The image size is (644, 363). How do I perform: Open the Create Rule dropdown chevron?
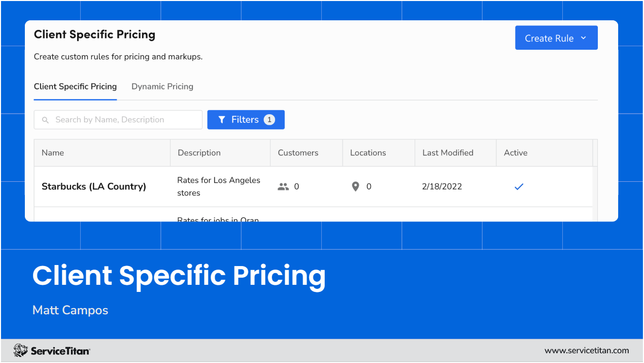pyautogui.click(x=585, y=38)
